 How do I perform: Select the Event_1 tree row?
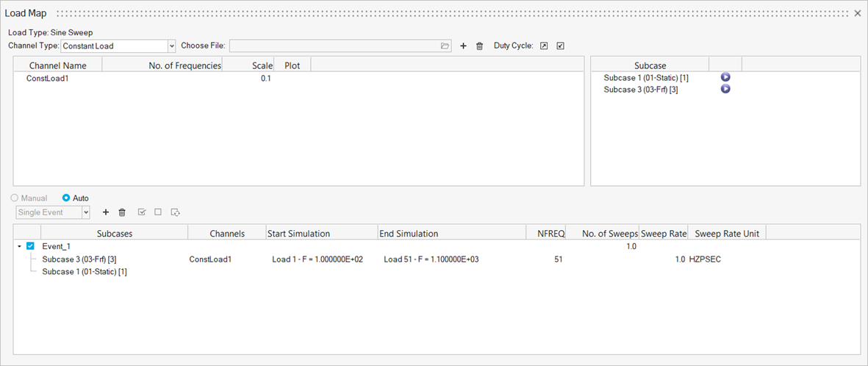pyautogui.click(x=57, y=246)
